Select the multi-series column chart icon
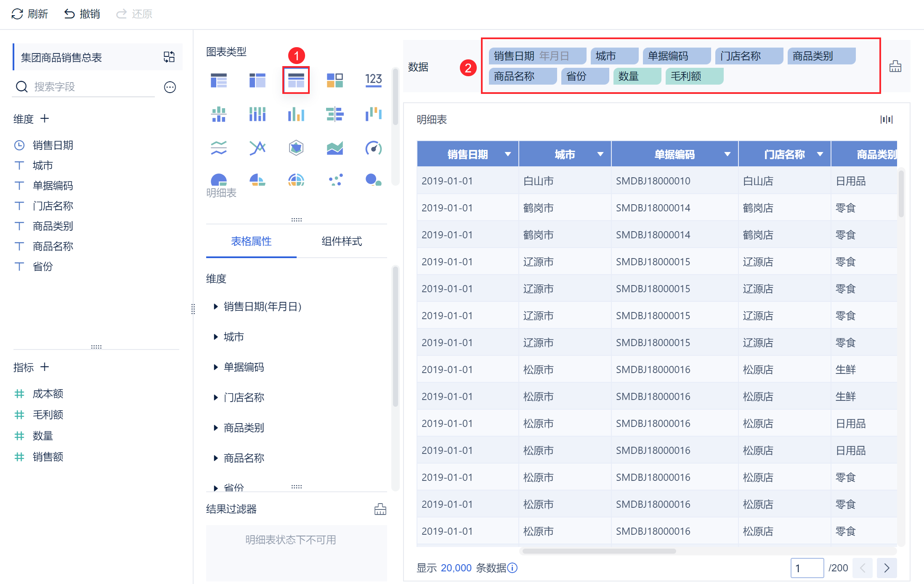The width and height of the screenshot is (924, 584). click(296, 114)
